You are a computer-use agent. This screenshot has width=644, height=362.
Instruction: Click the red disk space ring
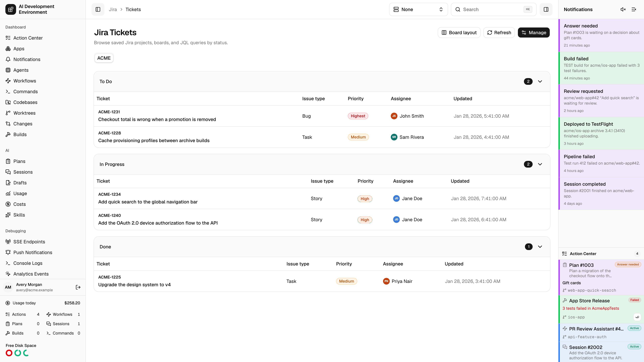pyautogui.click(x=9, y=353)
